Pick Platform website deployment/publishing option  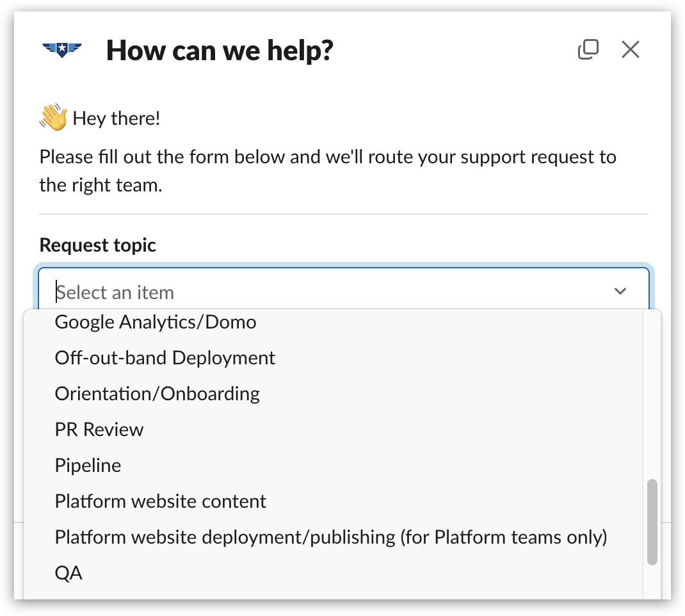330,537
